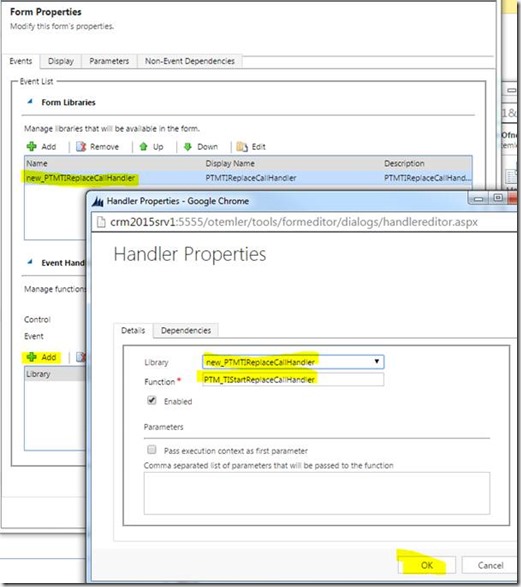Select the Dependencies tab in Handler Properties
Viewport: 521px width, 587px height.
point(186,330)
